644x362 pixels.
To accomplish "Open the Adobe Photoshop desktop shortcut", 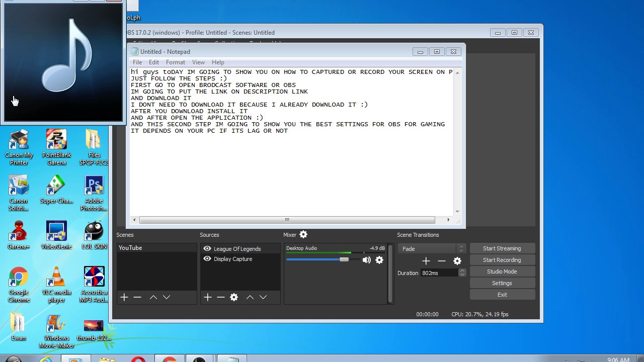I will (94, 193).
